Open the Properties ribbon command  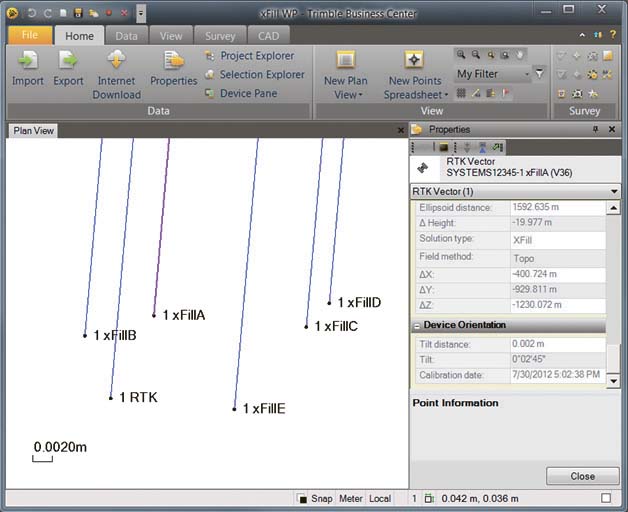pos(173,68)
